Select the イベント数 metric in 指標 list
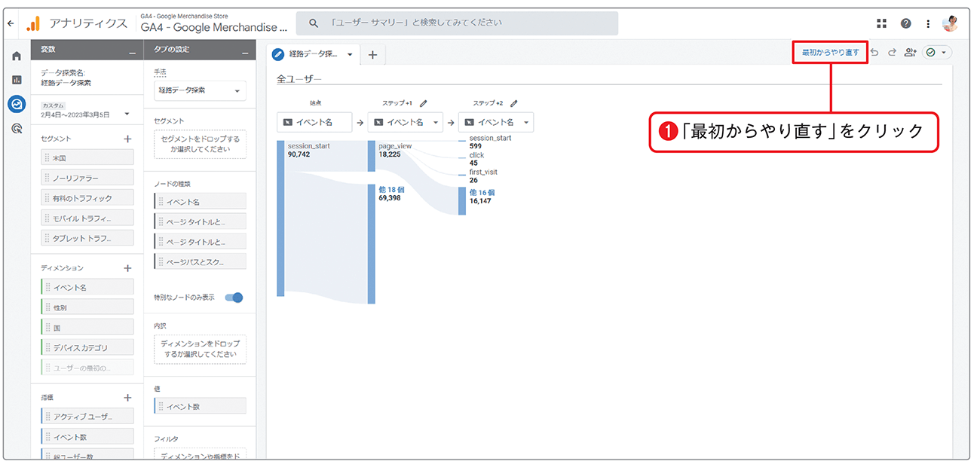The image size is (980, 464). click(x=88, y=437)
